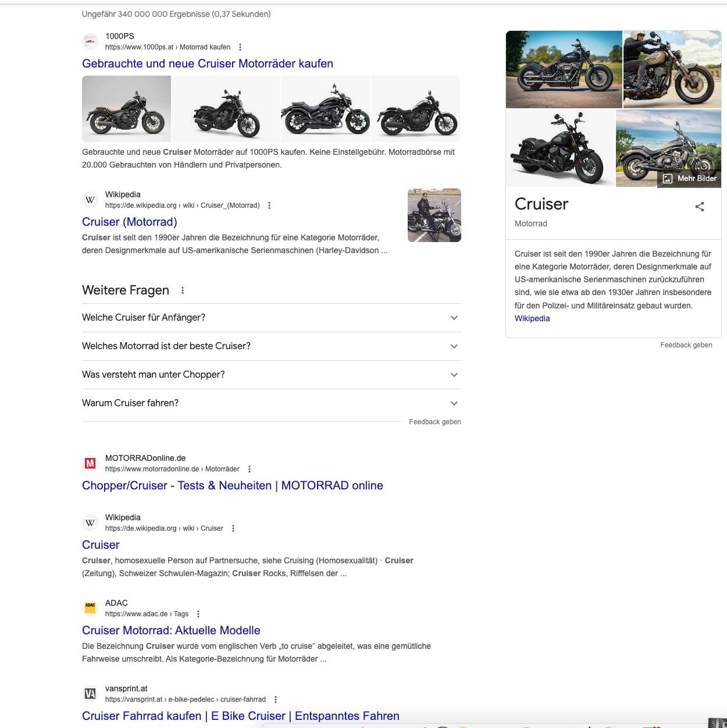Screen dimensions: 727x728
Task: Click the Wikipedia result motorcycle rider thumbnail
Action: tap(434, 215)
